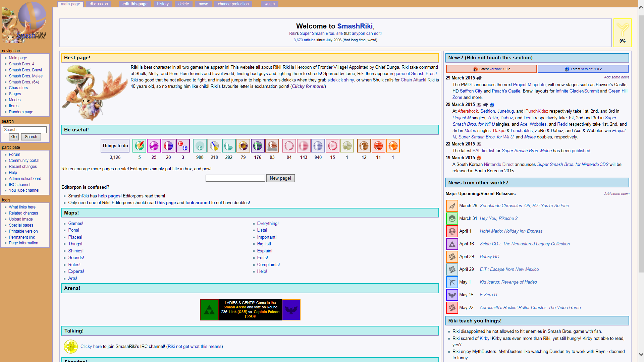Click the F-Zero U falcon release icon
Viewport: 644px width, 362px height.
point(452,295)
